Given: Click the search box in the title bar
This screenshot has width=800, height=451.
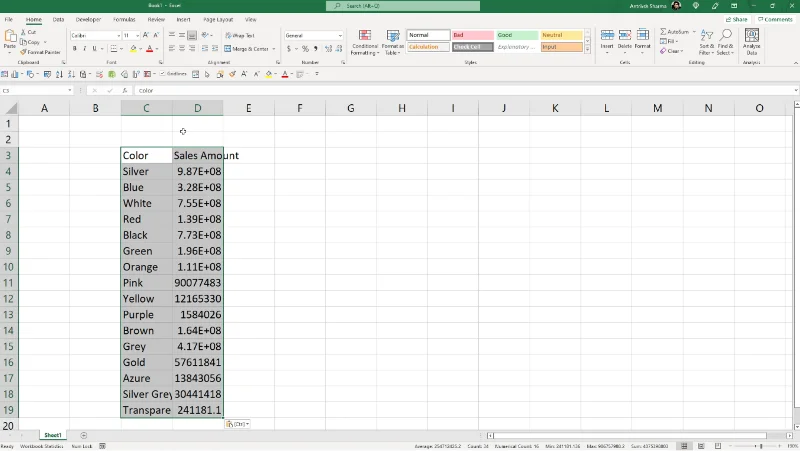Looking at the screenshot, I should 403,6.
